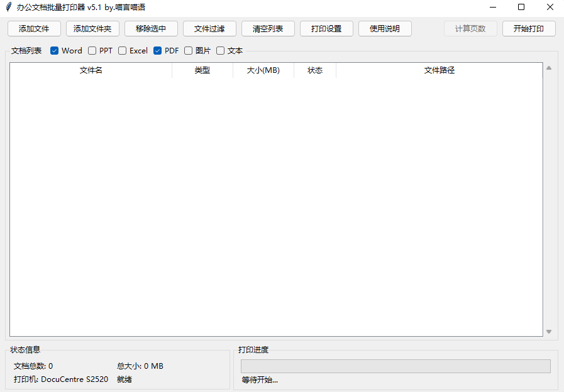The image size is (564, 392).
Task: Uncheck the PDF file type filter
Action: coord(157,51)
